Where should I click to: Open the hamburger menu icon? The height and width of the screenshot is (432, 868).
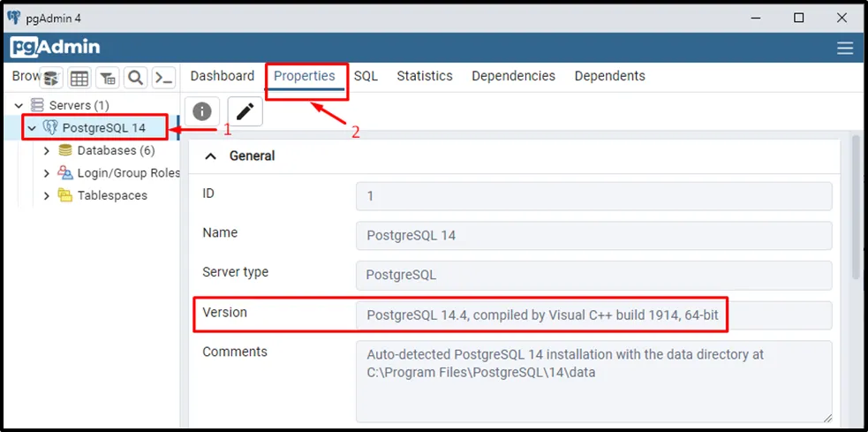pos(845,48)
